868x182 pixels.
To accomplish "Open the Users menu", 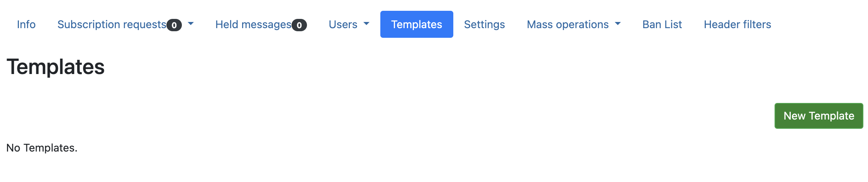I will pyautogui.click(x=343, y=24).
